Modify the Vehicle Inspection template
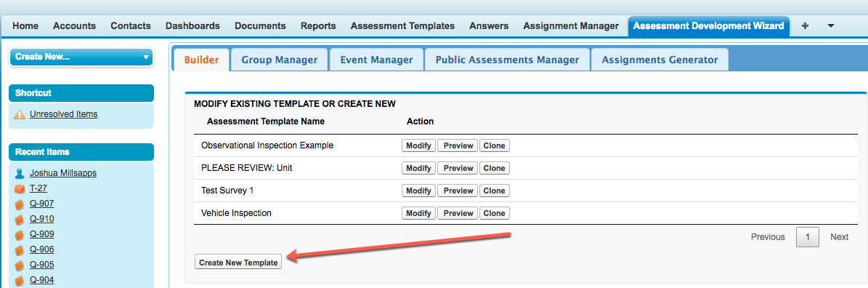This screenshot has width=868, height=288. click(418, 213)
